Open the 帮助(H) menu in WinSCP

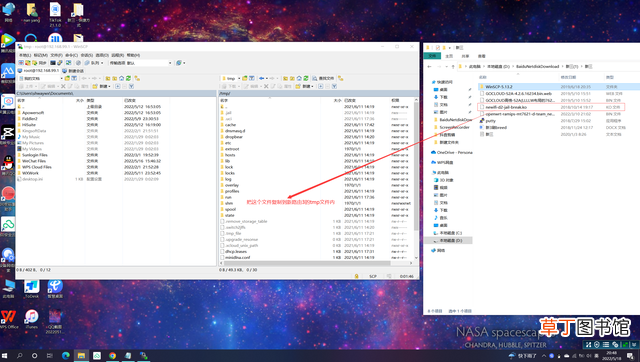point(133,55)
